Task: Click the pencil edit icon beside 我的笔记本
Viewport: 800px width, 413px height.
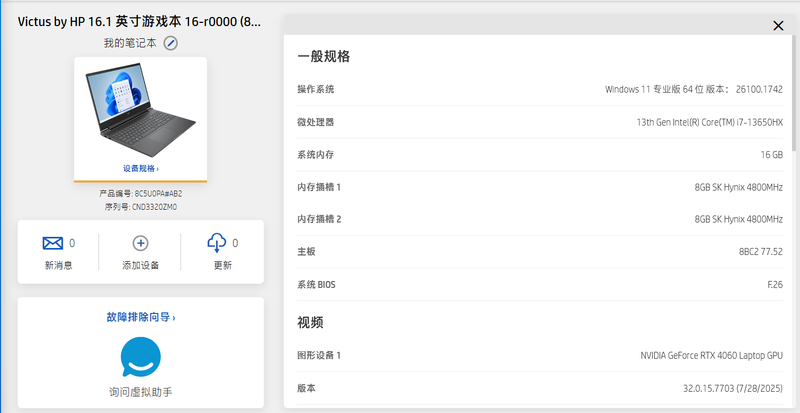Action: 171,43
